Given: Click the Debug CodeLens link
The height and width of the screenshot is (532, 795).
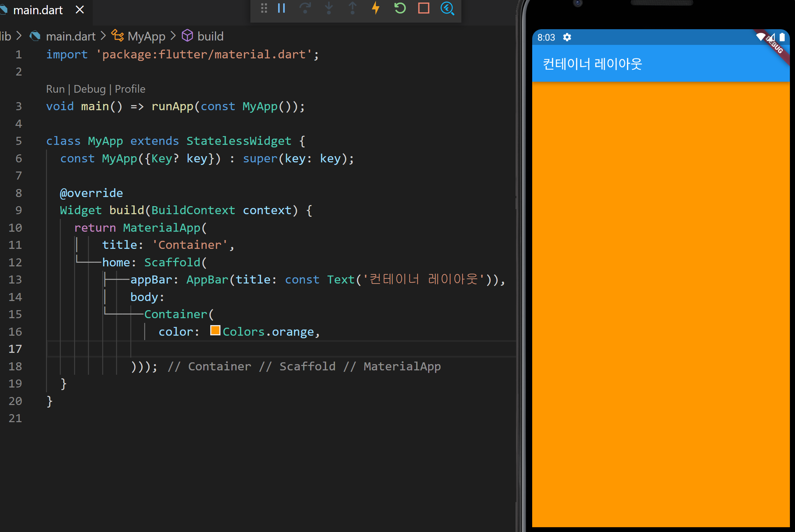Looking at the screenshot, I should [89, 89].
